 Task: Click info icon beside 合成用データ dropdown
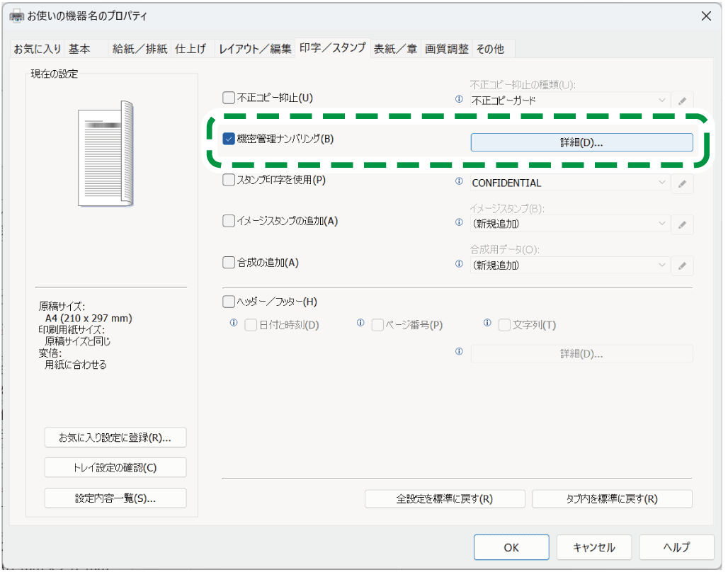click(x=459, y=264)
